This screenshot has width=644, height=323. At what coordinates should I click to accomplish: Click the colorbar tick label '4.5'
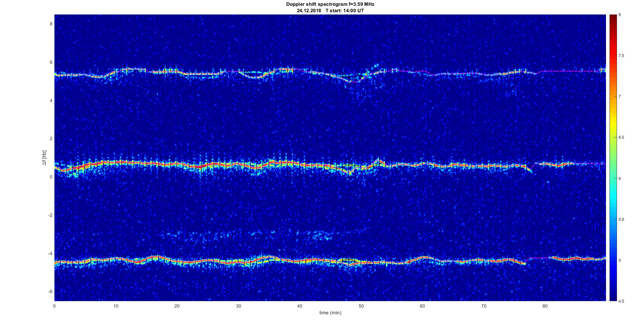tap(621, 301)
